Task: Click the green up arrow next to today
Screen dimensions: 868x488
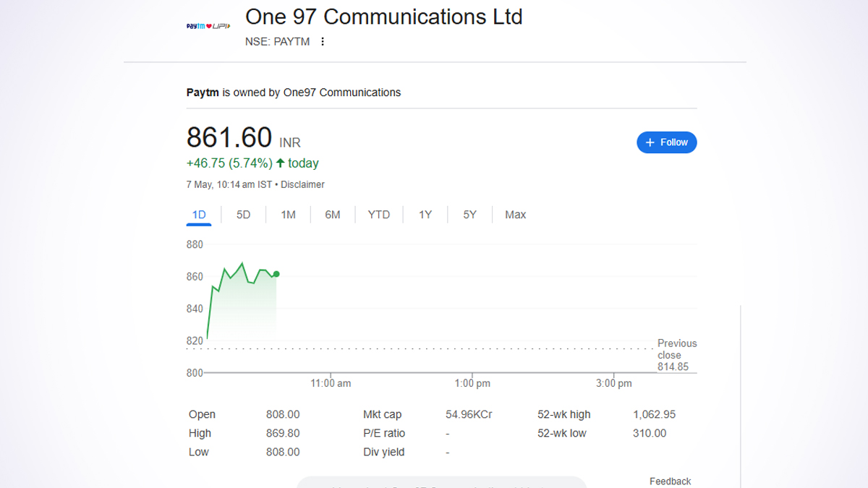Action: click(x=280, y=163)
